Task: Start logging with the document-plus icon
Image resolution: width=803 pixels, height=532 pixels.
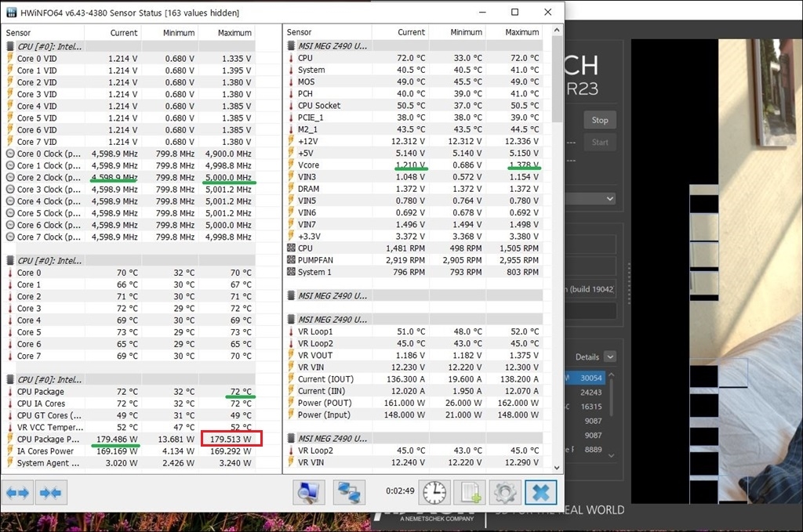Action: [x=470, y=493]
